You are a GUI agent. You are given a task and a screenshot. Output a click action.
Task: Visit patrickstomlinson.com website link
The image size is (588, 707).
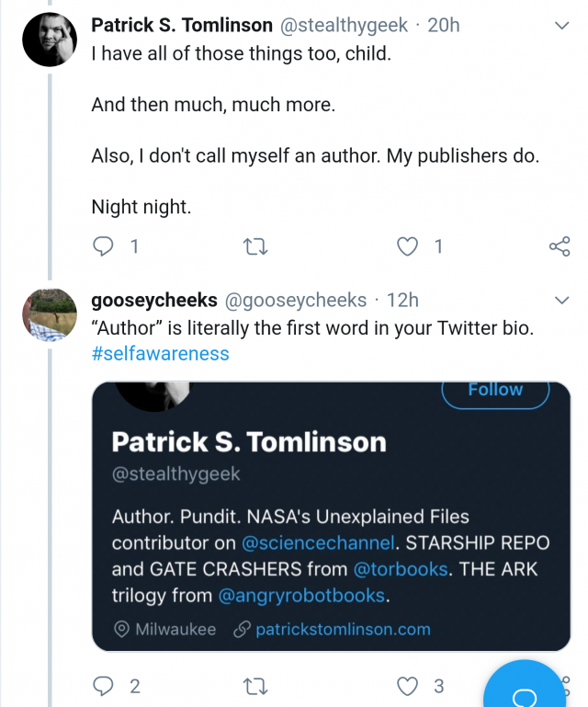pyautogui.click(x=343, y=630)
